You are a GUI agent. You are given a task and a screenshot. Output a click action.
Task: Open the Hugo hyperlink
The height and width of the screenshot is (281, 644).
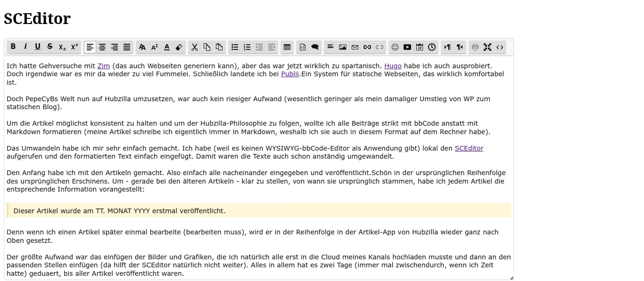point(393,66)
